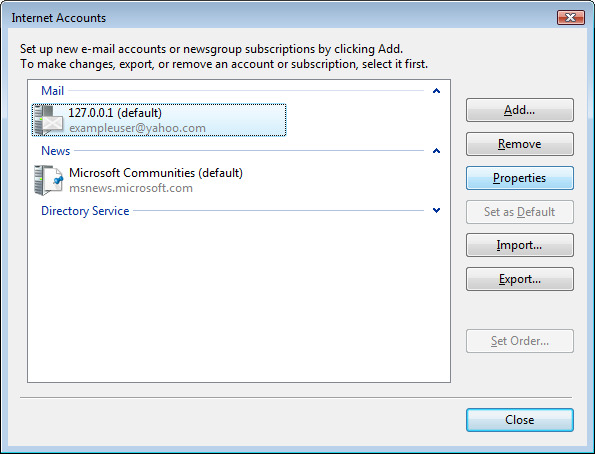The image size is (595, 454).
Task: Click the Mail group header label
Action: pyautogui.click(x=52, y=91)
